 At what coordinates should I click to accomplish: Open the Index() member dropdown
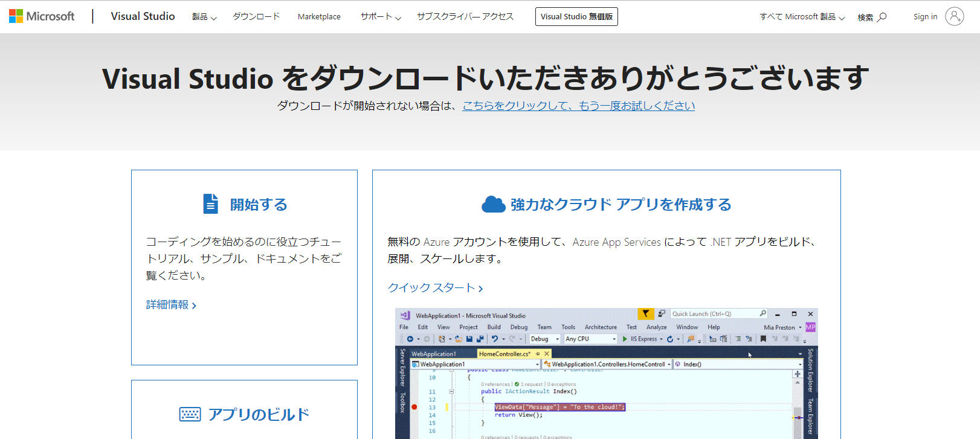click(738, 364)
